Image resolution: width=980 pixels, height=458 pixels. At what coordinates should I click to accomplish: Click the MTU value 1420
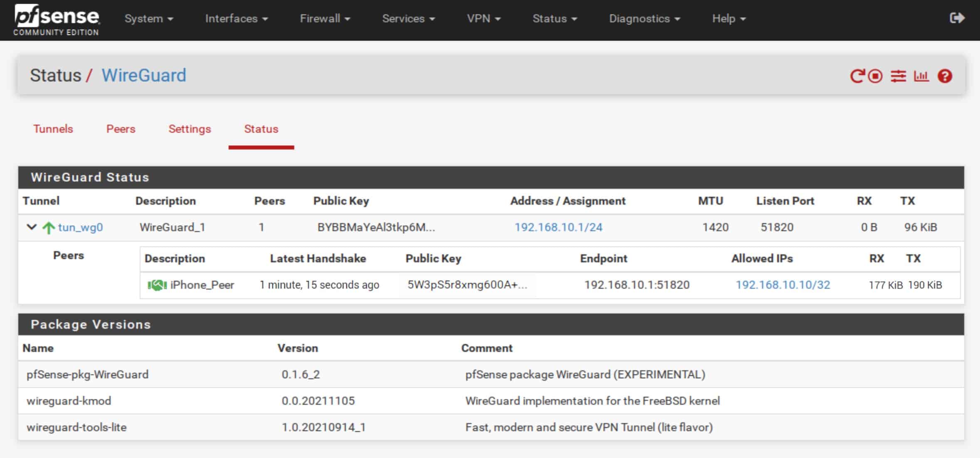click(x=715, y=227)
